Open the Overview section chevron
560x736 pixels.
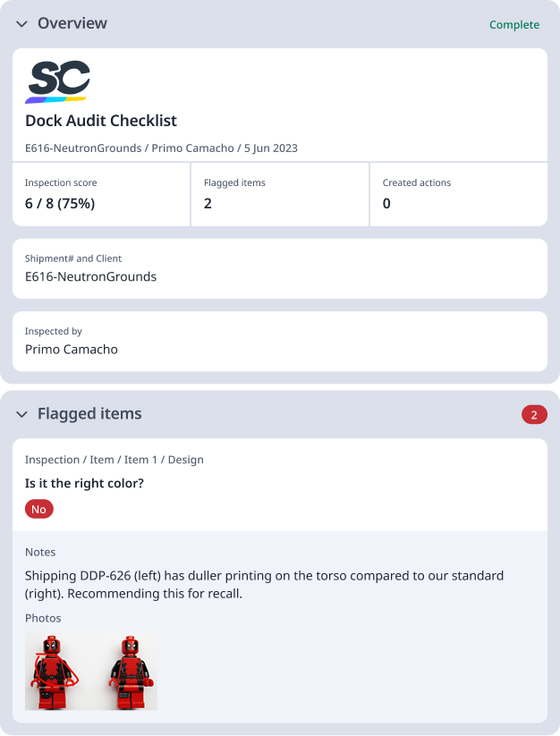click(21, 24)
